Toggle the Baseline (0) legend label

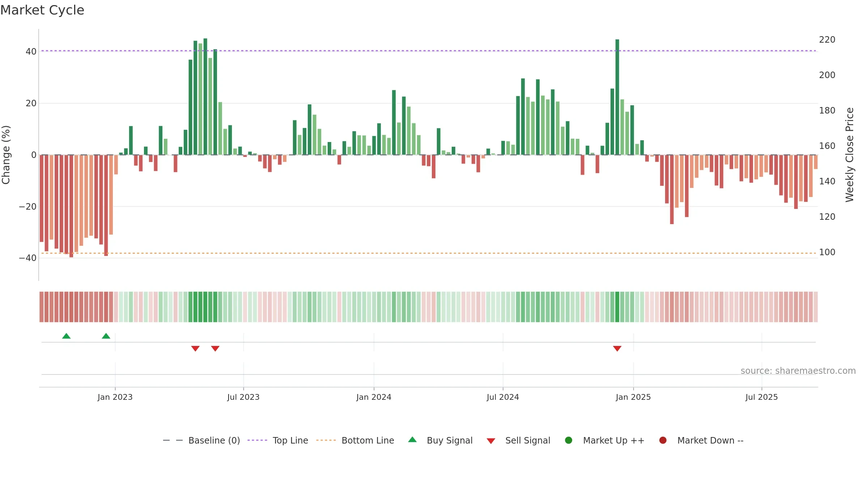pos(214,440)
